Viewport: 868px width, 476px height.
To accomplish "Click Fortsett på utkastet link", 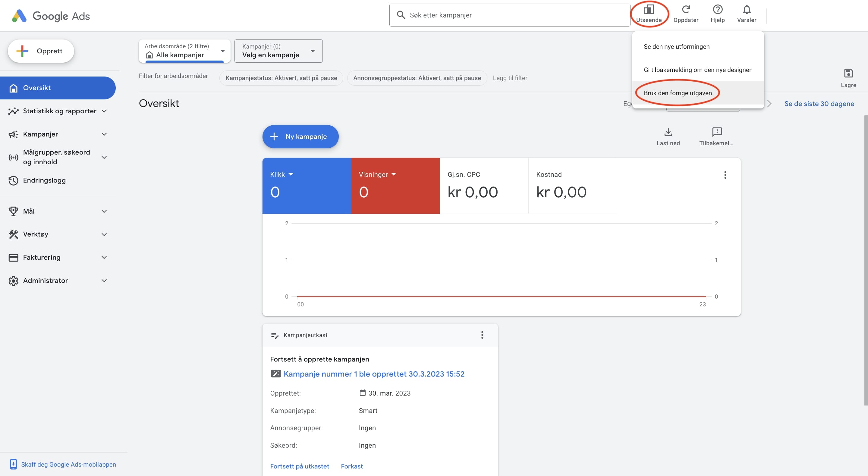I will tap(299, 466).
